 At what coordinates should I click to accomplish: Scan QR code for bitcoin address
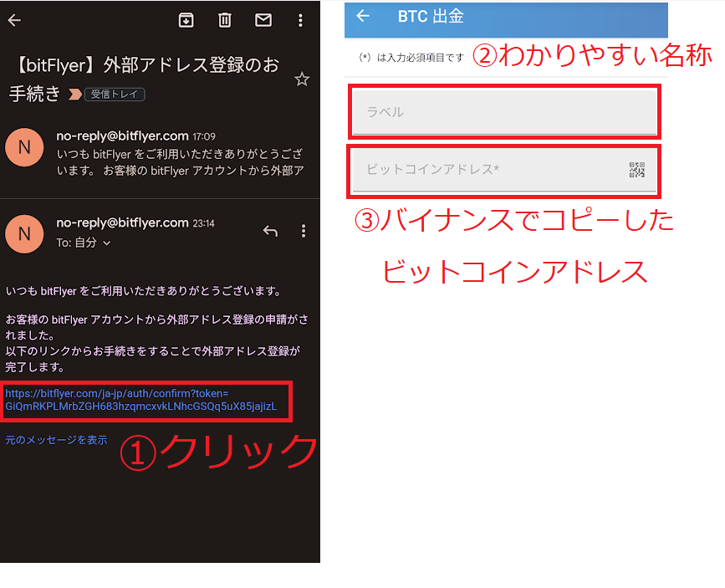pyautogui.click(x=636, y=170)
